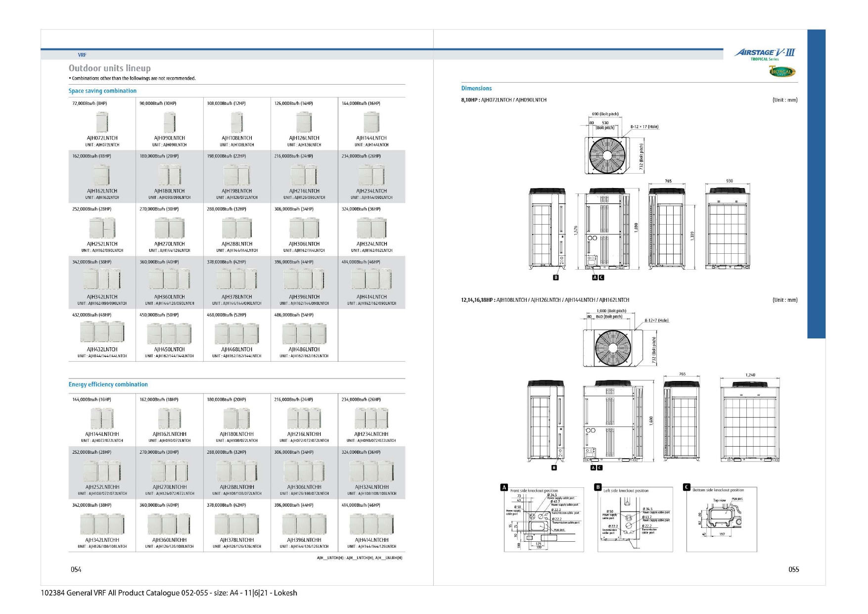Click the AJH090LNTCH unit product image

pos(170,122)
